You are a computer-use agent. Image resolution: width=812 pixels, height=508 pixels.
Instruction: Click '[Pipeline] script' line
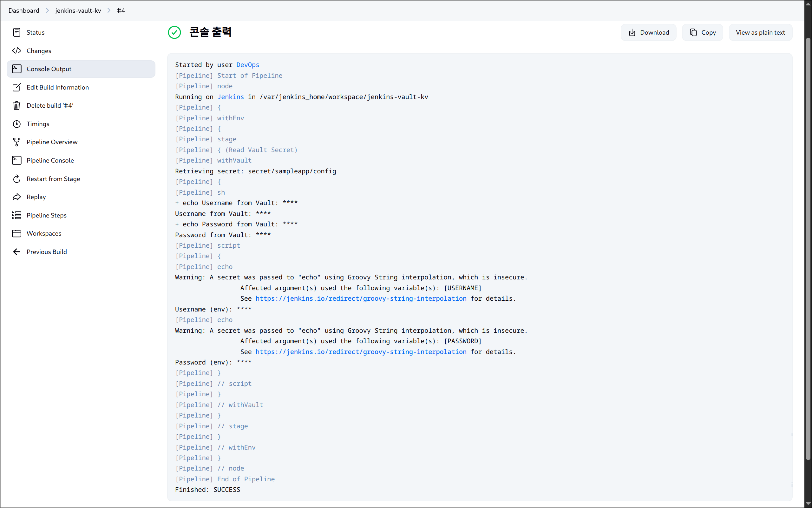coord(208,245)
